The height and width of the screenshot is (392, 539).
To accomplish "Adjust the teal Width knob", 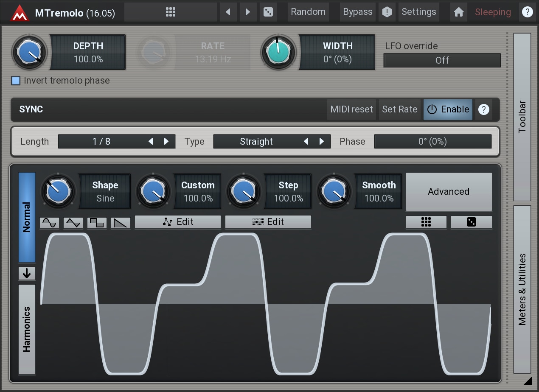I will (278, 53).
